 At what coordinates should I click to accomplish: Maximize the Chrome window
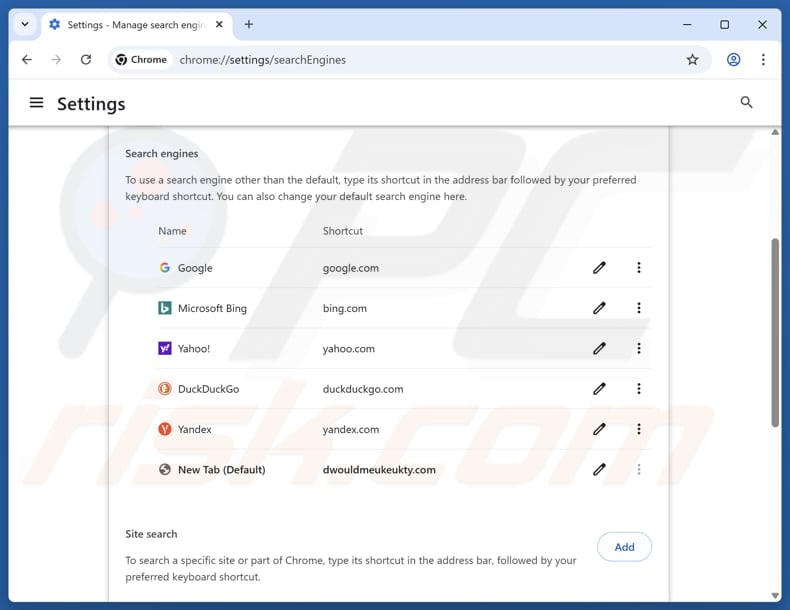725,24
